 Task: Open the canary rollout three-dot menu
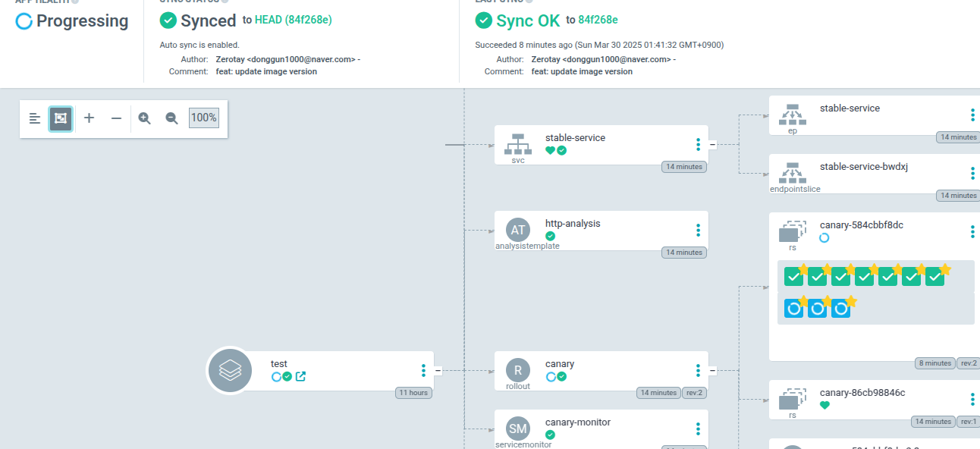pyautogui.click(x=698, y=370)
